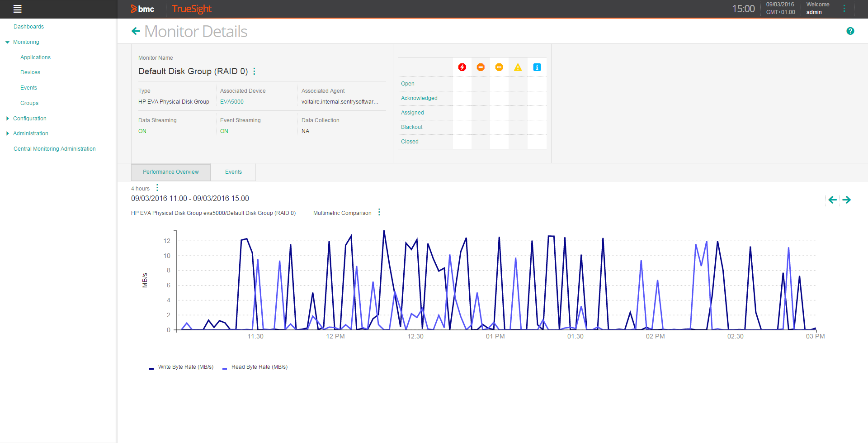
Task: Click the Blackout status row
Action: pos(472,127)
